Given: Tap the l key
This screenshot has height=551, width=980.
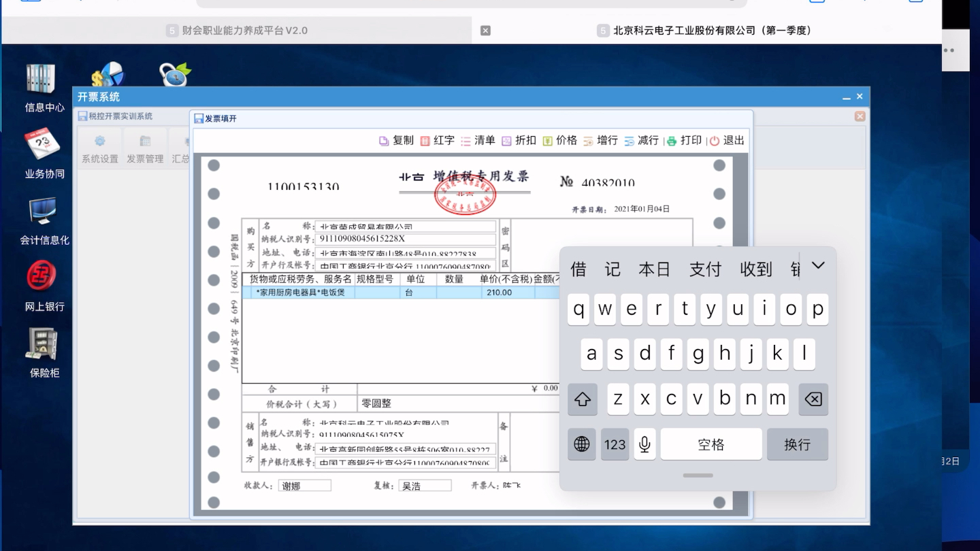Looking at the screenshot, I should (804, 354).
